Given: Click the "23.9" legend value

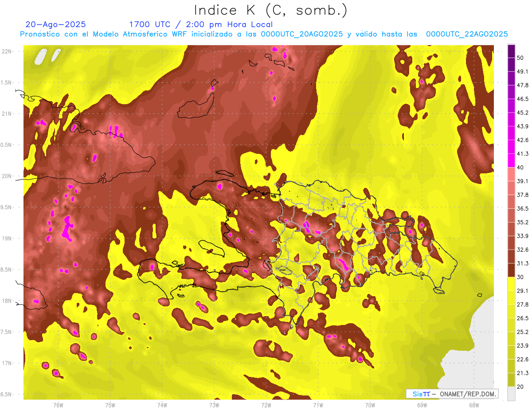Looking at the screenshot, I should tap(523, 346).
